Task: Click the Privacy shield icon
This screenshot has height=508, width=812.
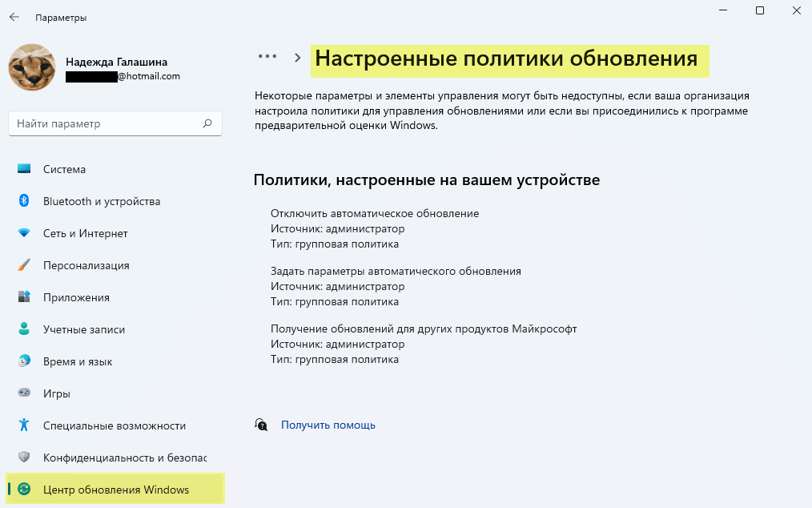Action: click(24, 458)
